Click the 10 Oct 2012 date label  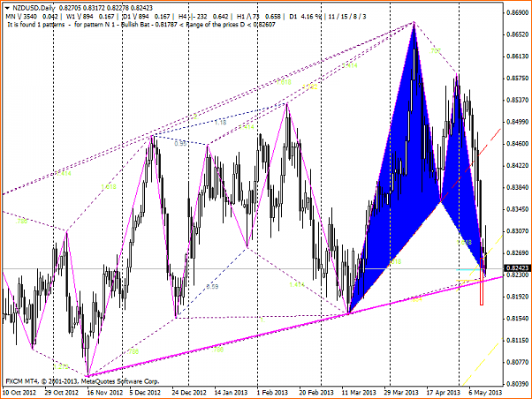click(x=19, y=393)
